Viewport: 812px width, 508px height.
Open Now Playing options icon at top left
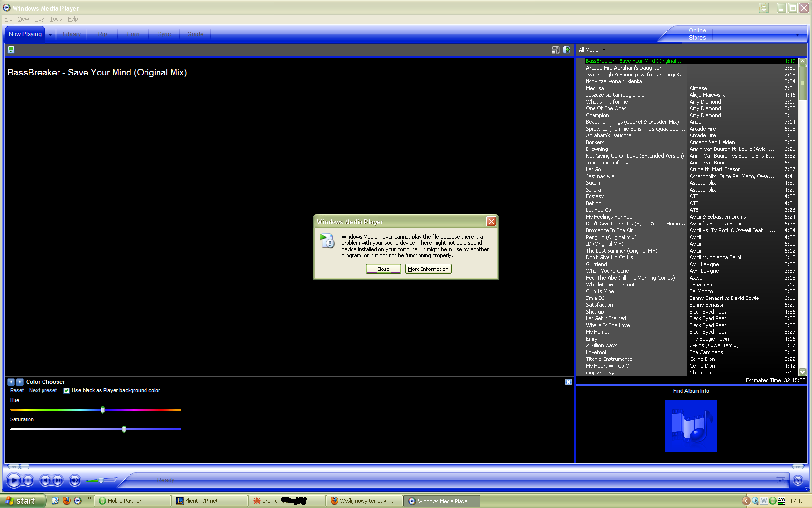click(11, 50)
